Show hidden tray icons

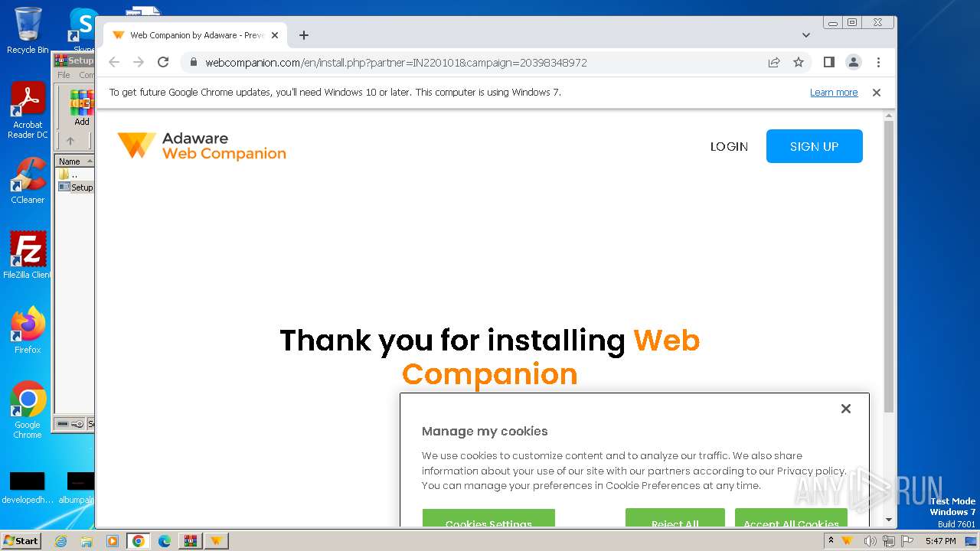[831, 540]
